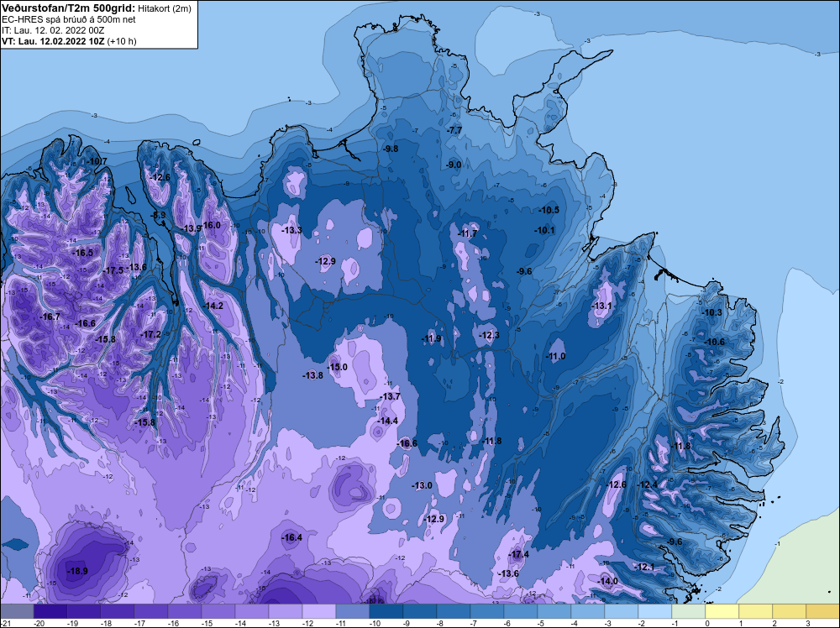The image size is (840, 628).
Task: Select the -14.2 temperature value
Action: (x=213, y=306)
